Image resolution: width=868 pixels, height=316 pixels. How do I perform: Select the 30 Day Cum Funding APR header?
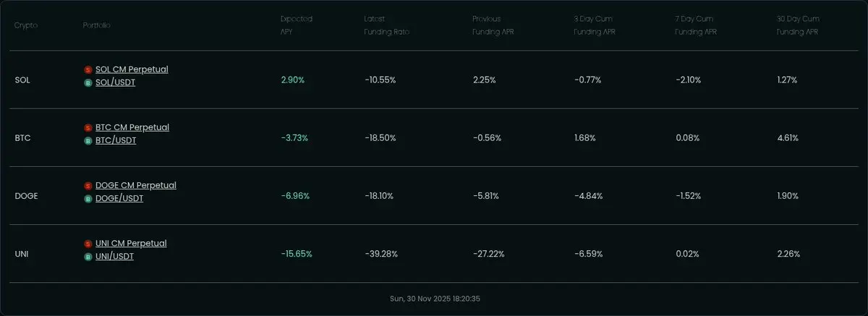796,25
